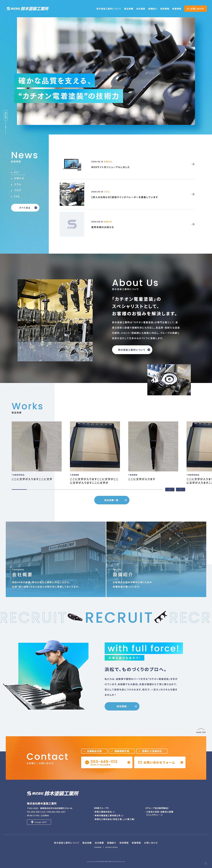Viewport: 212px width, 868px height.
Task: Click arrow icon beside WEBサイトをリニューアルしました news
Action: pos(193,164)
